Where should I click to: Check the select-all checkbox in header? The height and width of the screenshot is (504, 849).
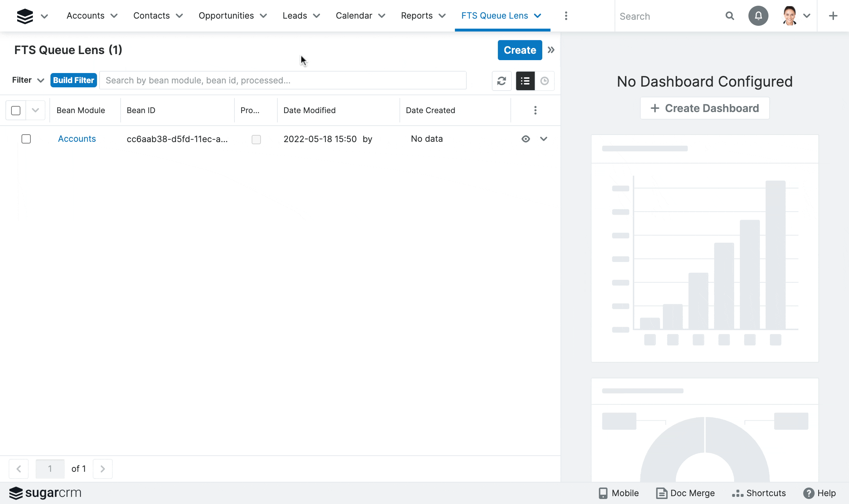(x=16, y=111)
